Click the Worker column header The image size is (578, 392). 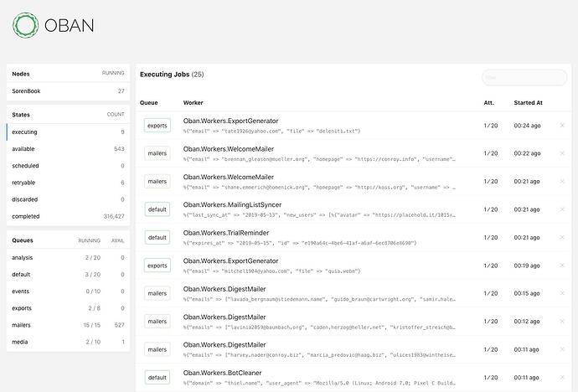[x=194, y=103]
